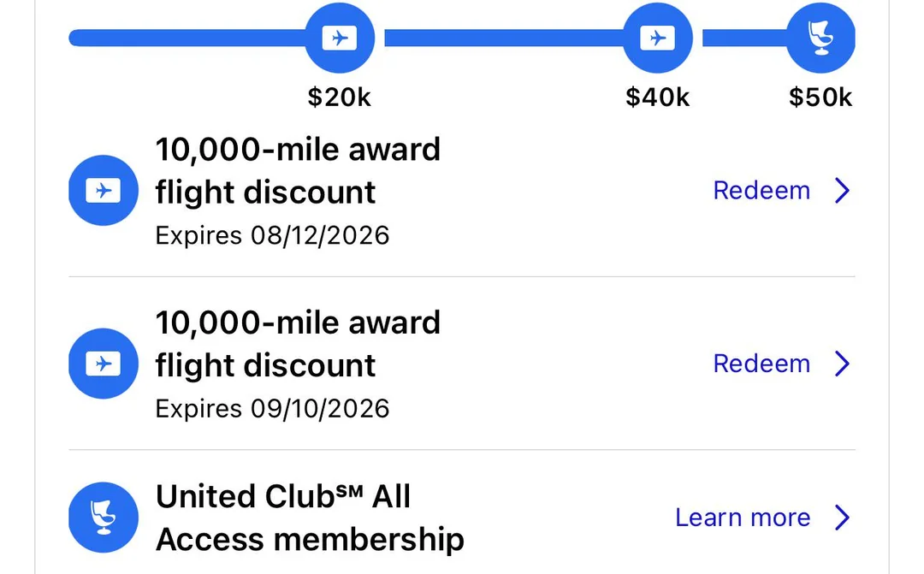Expand the chevron next to Learn more
The image size is (924, 574).
[842, 518]
